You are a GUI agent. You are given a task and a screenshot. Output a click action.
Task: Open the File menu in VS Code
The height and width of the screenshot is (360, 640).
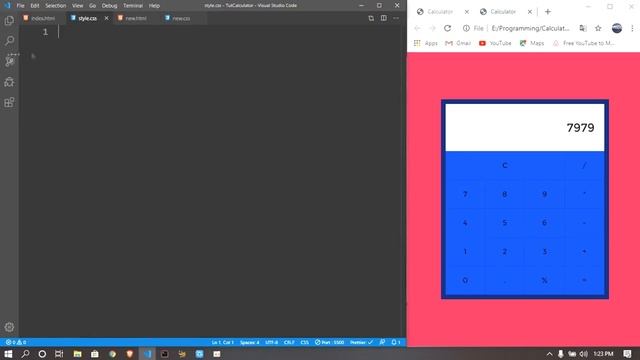click(20, 6)
